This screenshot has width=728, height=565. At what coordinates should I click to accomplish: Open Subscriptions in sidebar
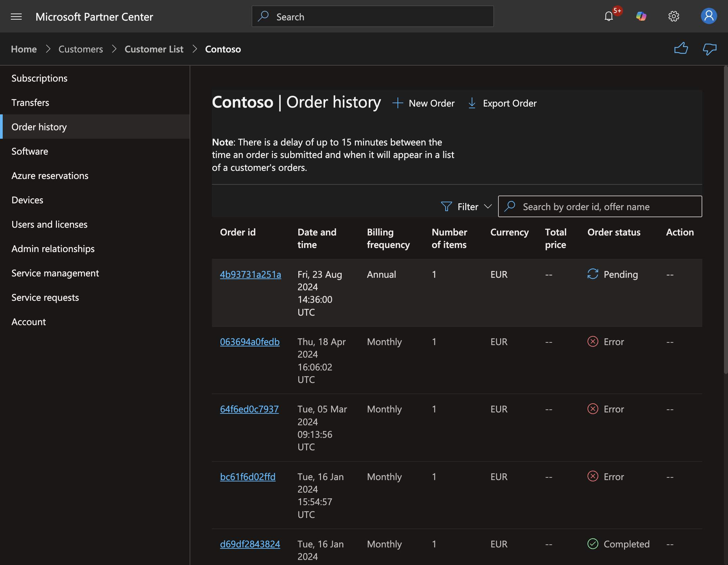pyautogui.click(x=95, y=78)
